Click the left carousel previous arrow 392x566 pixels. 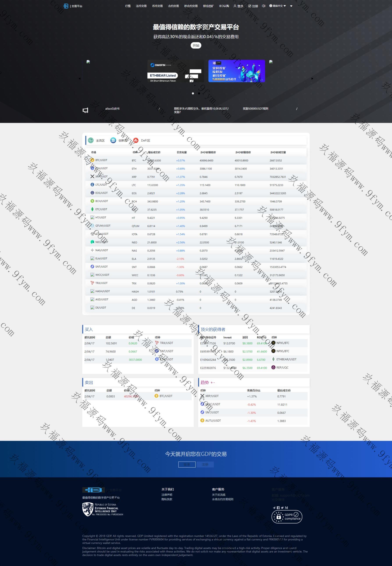coord(80,78)
